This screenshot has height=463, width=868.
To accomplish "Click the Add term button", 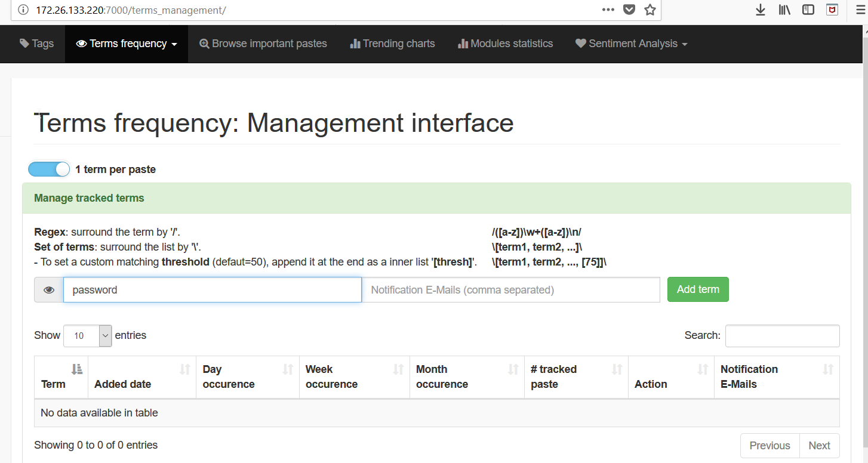I will pos(697,289).
